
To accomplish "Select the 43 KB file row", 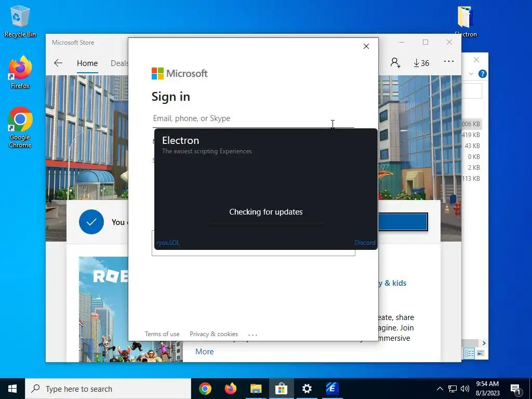I will [472, 146].
